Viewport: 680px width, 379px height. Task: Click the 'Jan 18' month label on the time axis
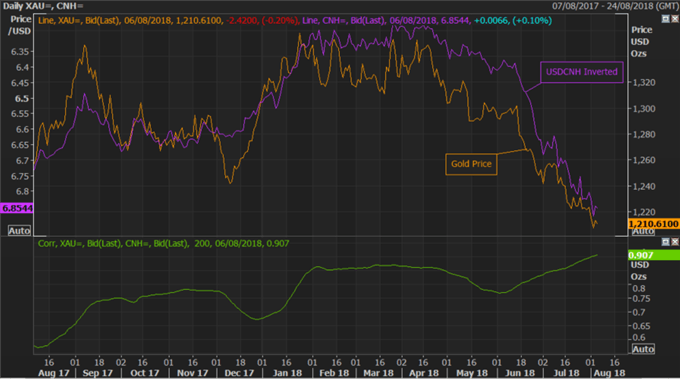tap(287, 373)
